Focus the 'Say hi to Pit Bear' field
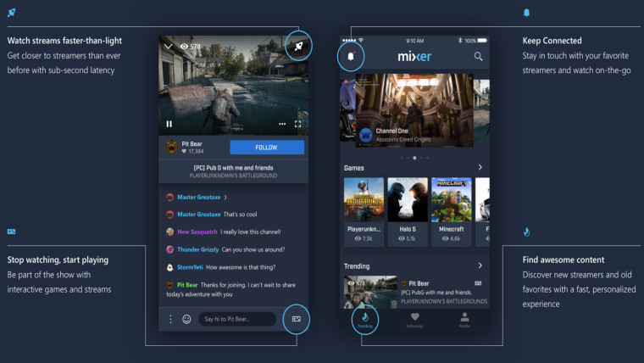Viewport: 644px width, 363px height. click(237, 319)
